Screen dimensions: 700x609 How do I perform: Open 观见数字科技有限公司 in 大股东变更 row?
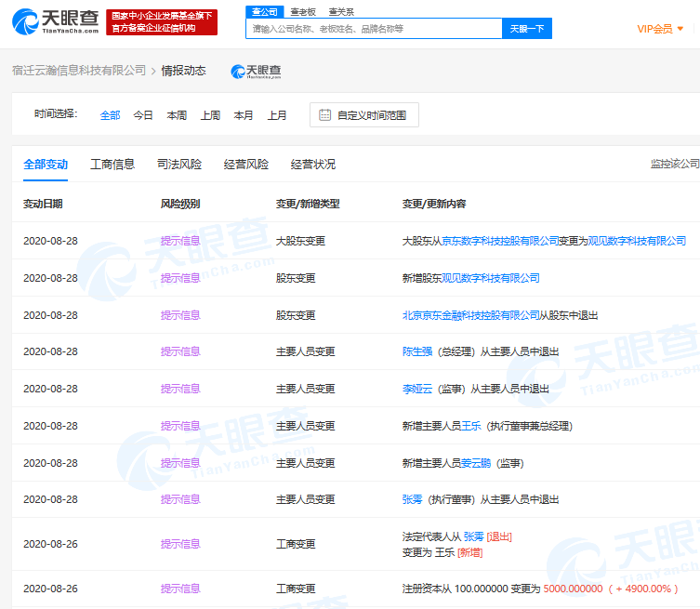tap(637, 241)
